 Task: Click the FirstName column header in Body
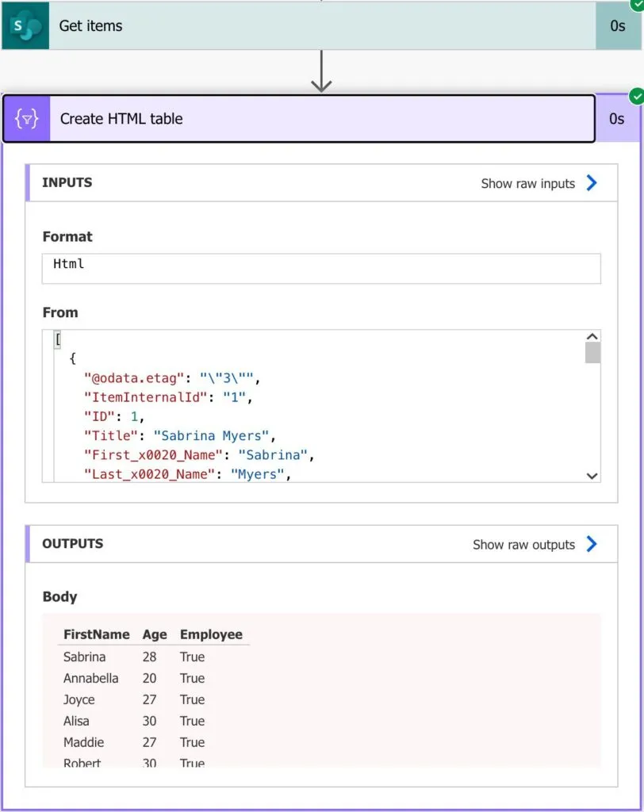click(96, 634)
